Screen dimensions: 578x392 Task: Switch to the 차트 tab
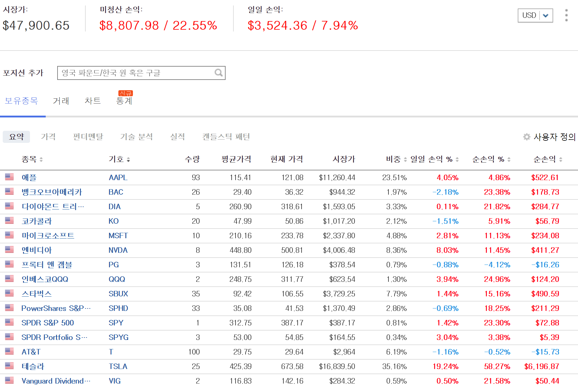(x=93, y=101)
